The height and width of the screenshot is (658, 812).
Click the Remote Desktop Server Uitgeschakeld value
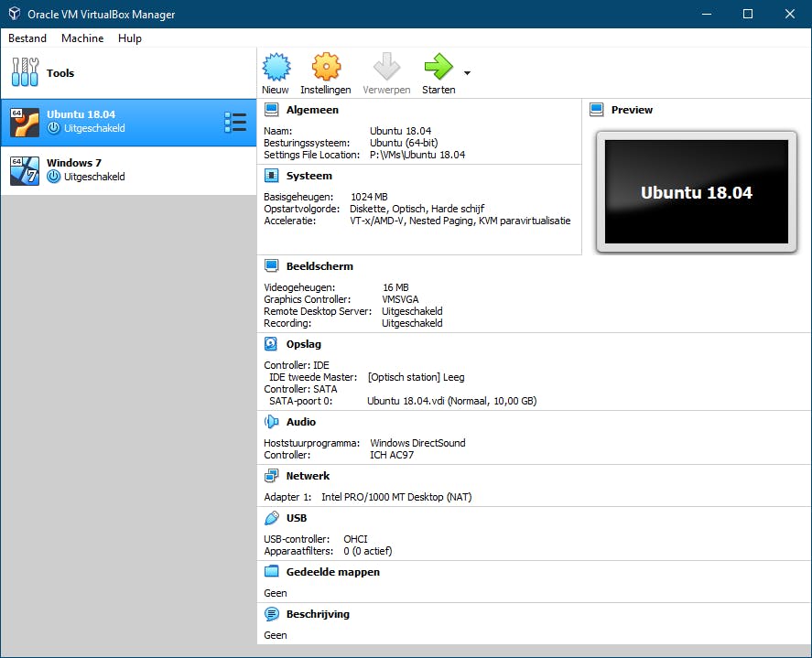pyautogui.click(x=412, y=311)
